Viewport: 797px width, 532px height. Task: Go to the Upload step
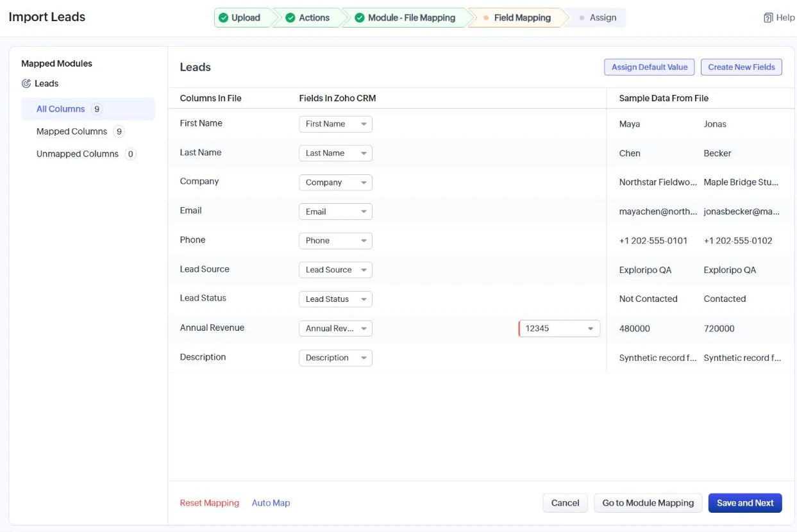[244, 18]
